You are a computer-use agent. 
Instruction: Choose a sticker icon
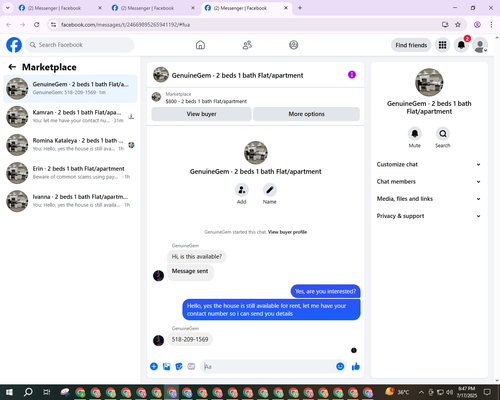pos(179,367)
